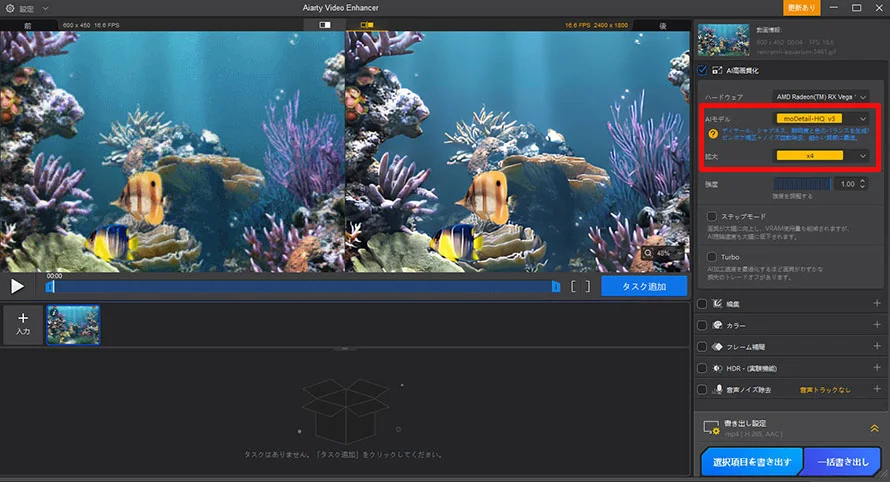Image resolution: width=890 pixels, height=482 pixels.
Task: Tick the edit section checkbox
Action: point(702,304)
